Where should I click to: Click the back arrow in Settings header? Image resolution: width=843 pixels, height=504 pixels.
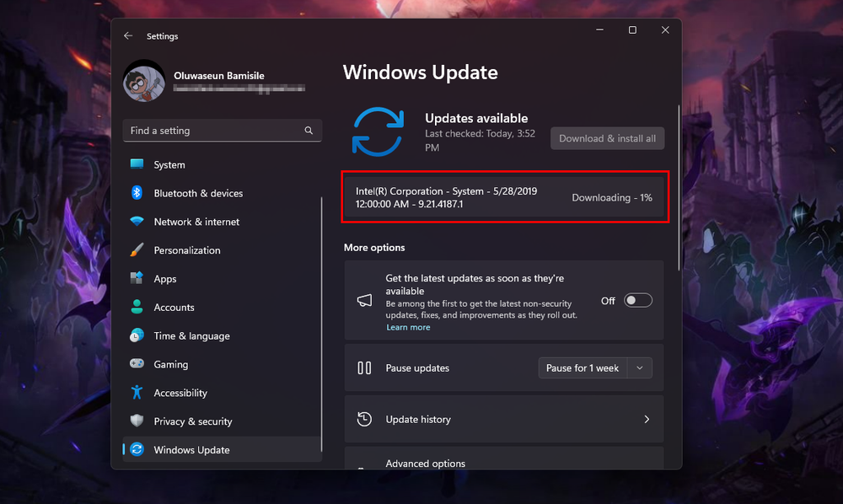pos(128,36)
